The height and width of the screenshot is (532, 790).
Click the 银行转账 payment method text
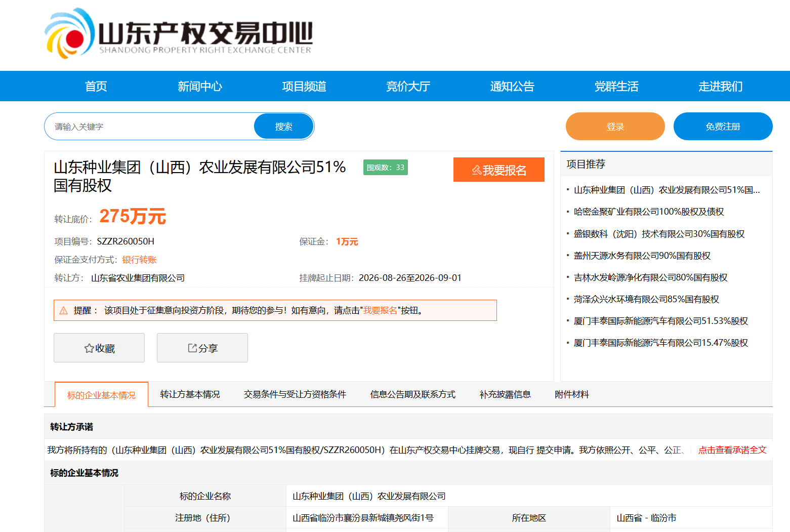coord(139,260)
